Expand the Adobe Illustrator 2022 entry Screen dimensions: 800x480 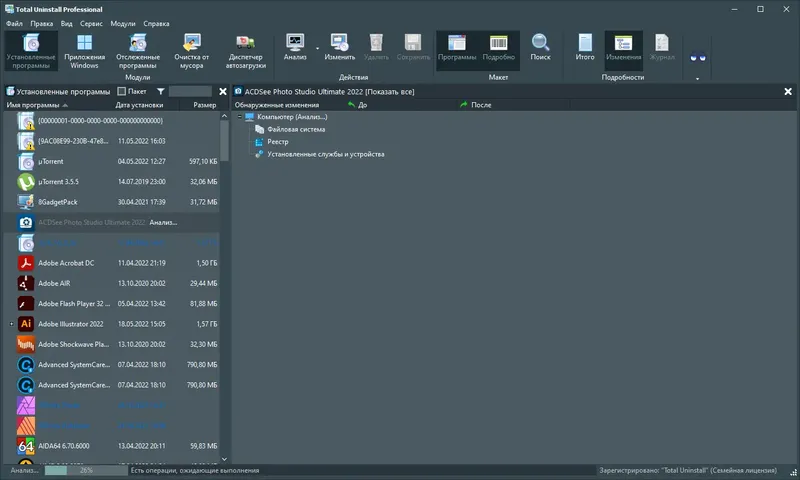pyautogui.click(x=11, y=324)
